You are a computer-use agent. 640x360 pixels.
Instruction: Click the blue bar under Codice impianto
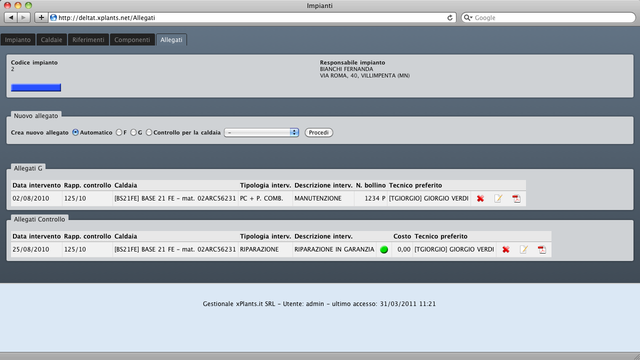click(36, 87)
